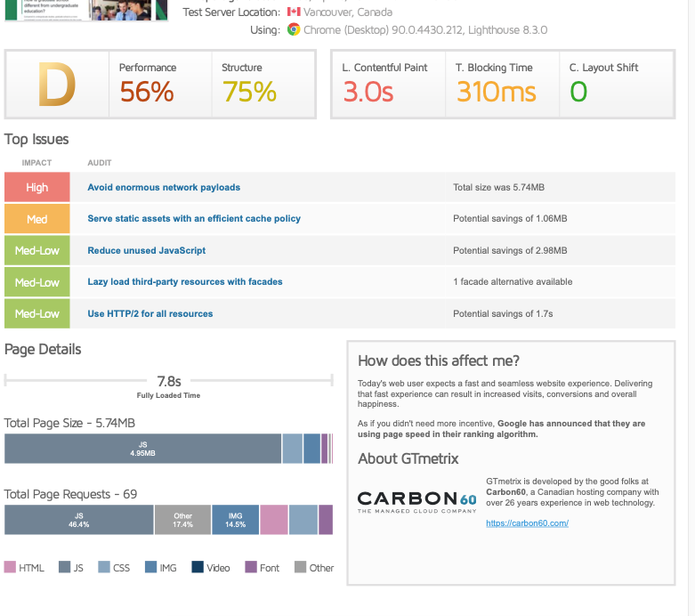This screenshot has width=695, height=616.
Task: Click the page screenshot thumbnail
Action: pyautogui.click(x=86, y=10)
